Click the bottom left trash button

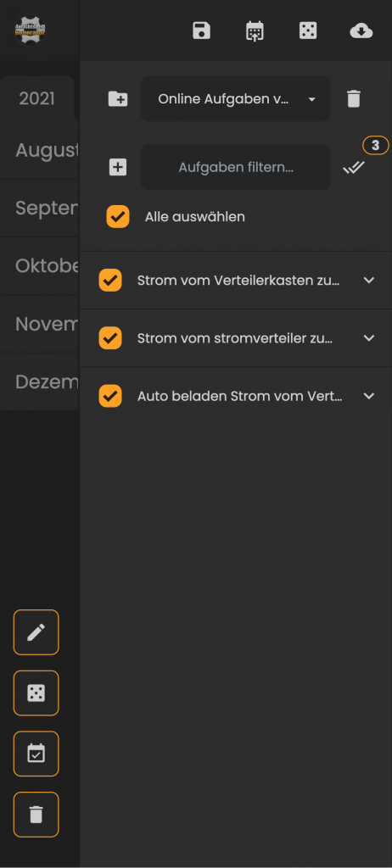(x=36, y=815)
